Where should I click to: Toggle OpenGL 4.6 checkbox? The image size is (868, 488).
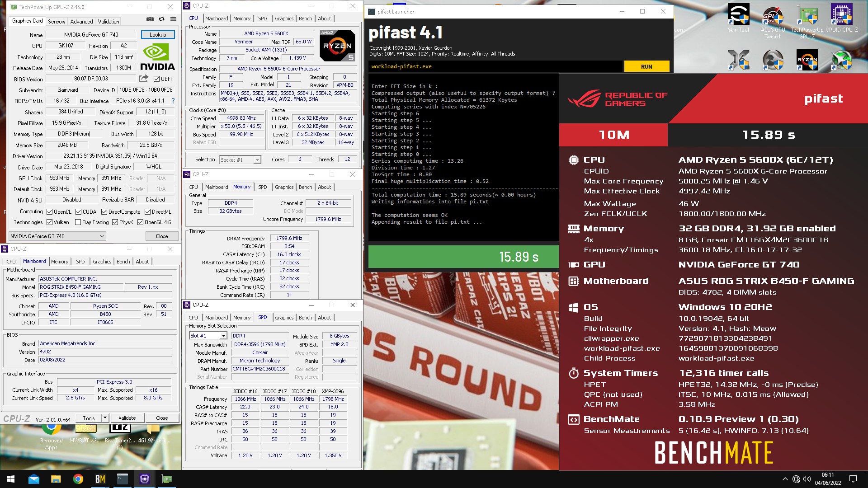click(x=140, y=222)
